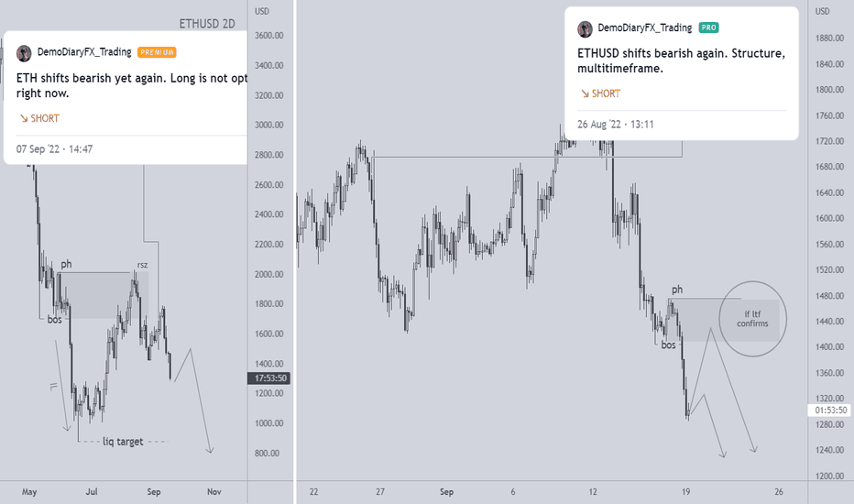The width and height of the screenshot is (854, 504).
Task: Click the USD currency label on right axis
Action: click(x=823, y=11)
